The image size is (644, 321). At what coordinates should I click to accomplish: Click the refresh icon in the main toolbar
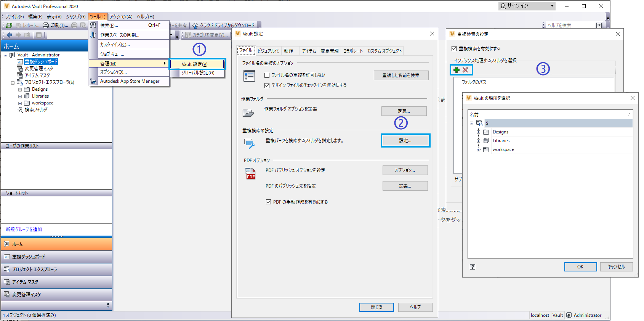point(9,26)
